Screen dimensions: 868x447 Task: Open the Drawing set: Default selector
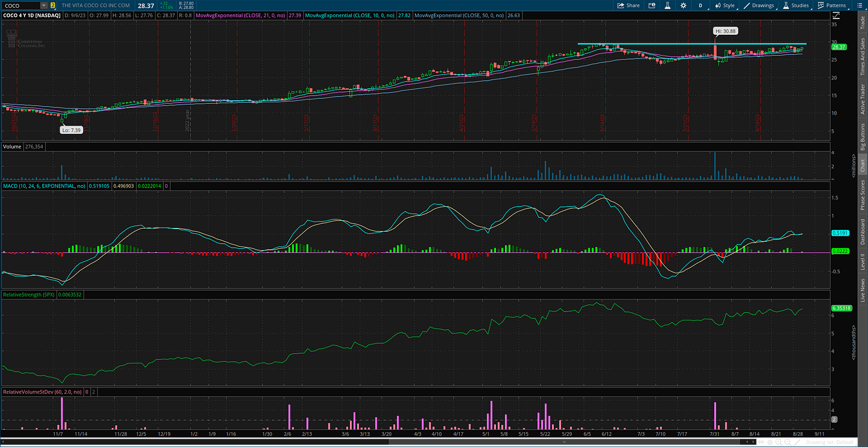830,442
